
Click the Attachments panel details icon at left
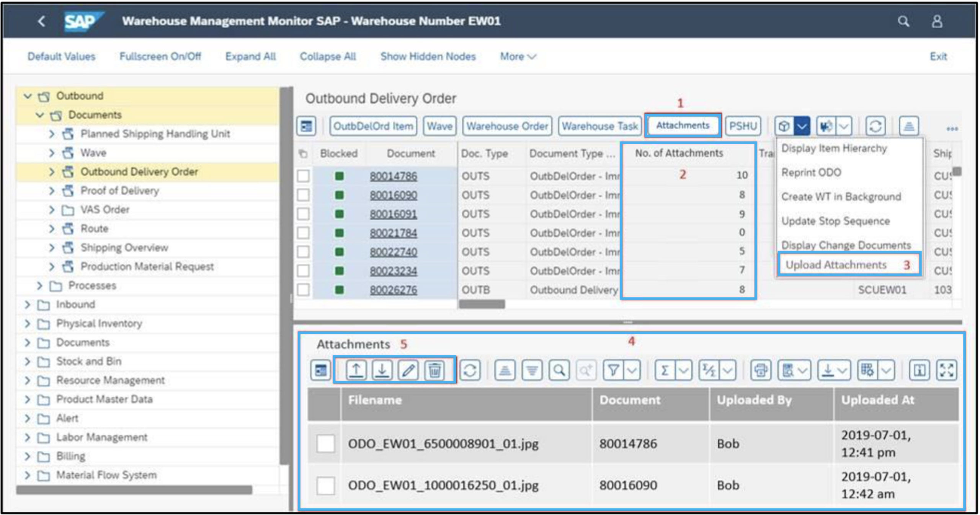click(x=320, y=370)
